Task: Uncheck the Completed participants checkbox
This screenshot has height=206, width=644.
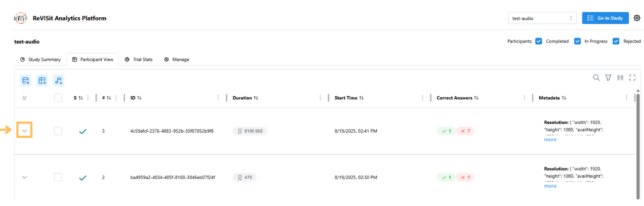Action: pos(539,41)
